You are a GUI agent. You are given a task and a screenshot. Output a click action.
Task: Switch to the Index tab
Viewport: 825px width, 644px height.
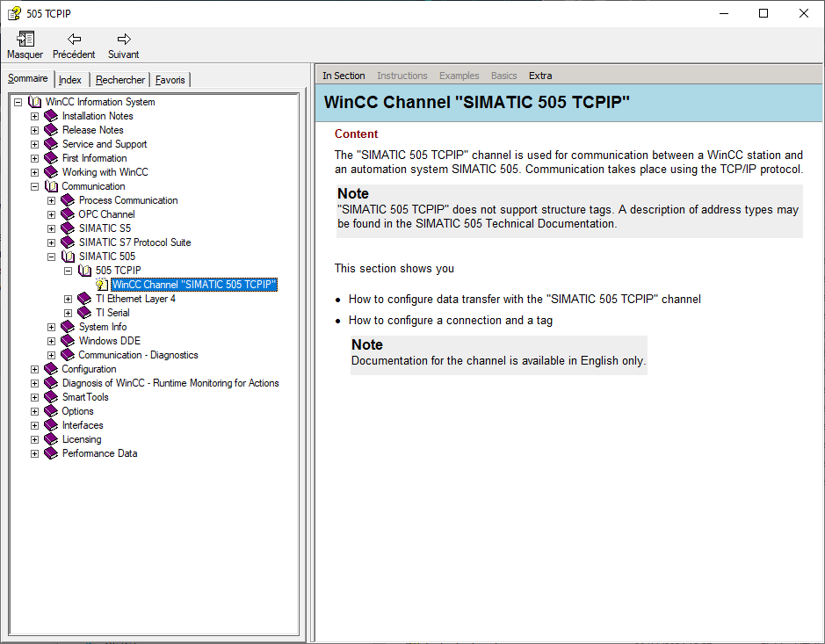coord(70,80)
